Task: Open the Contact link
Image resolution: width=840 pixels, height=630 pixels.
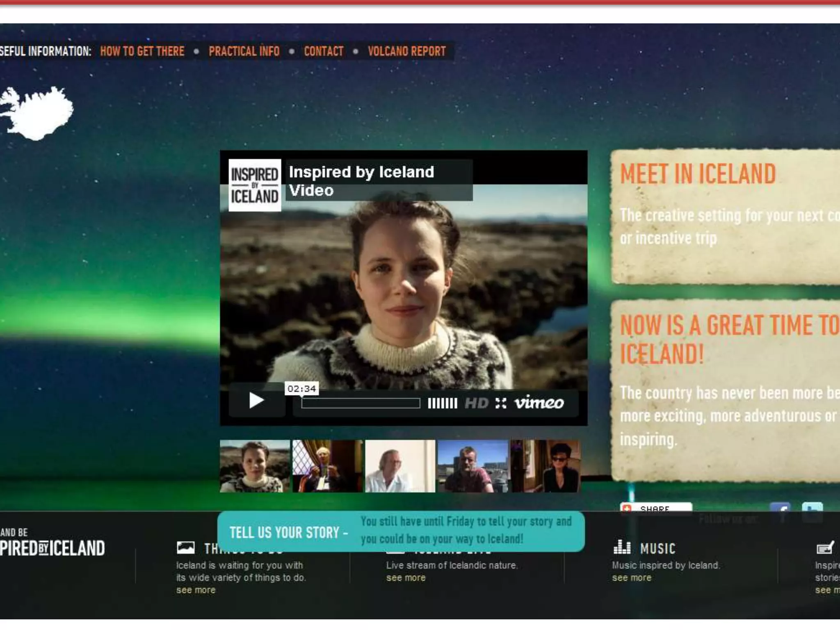Action: [324, 51]
